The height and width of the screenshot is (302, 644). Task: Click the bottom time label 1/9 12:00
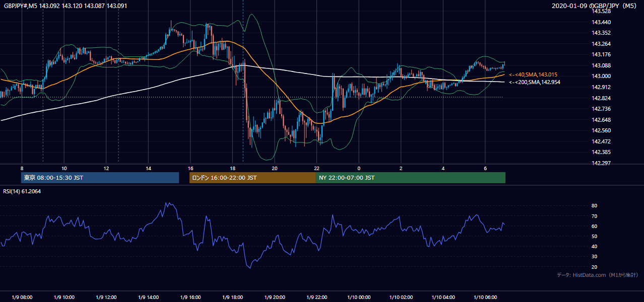[106, 297]
